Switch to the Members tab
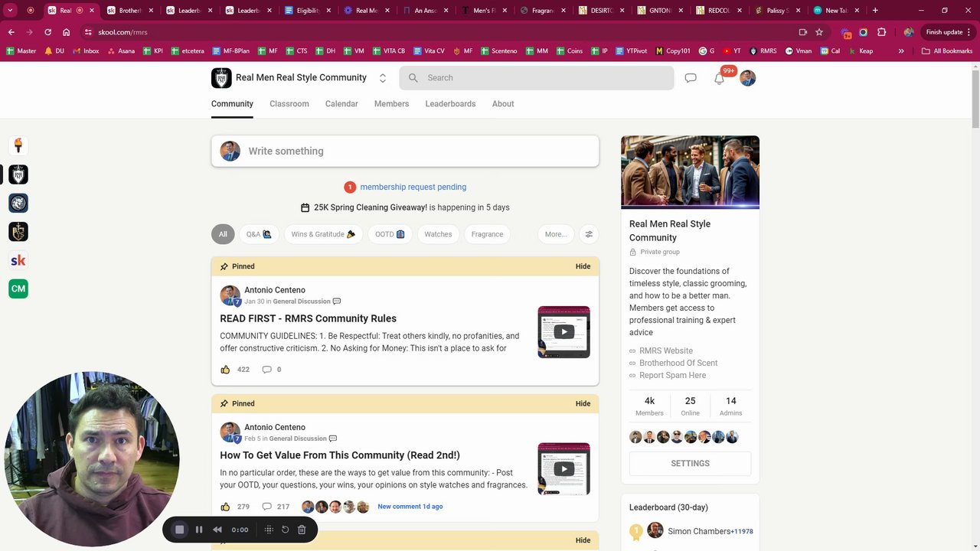Image resolution: width=980 pixels, height=551 pixels. pos(391,104)
